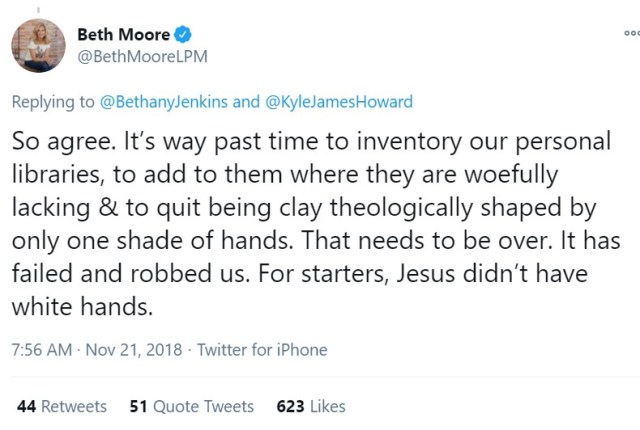The image size is (640, 430).
Task: View the 44 Retweets list
Action: [62, 406]
